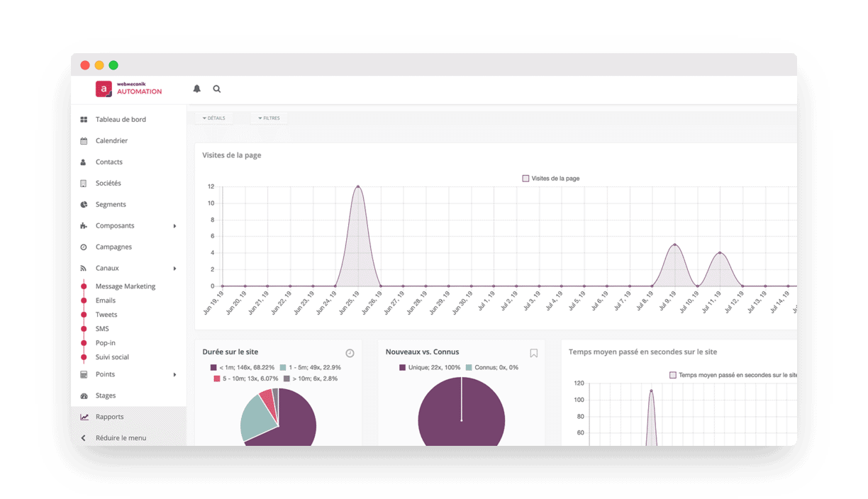Click the 'Visites de la page' panel title
Viewport: 868px width, 499px height.
point(232,155)
